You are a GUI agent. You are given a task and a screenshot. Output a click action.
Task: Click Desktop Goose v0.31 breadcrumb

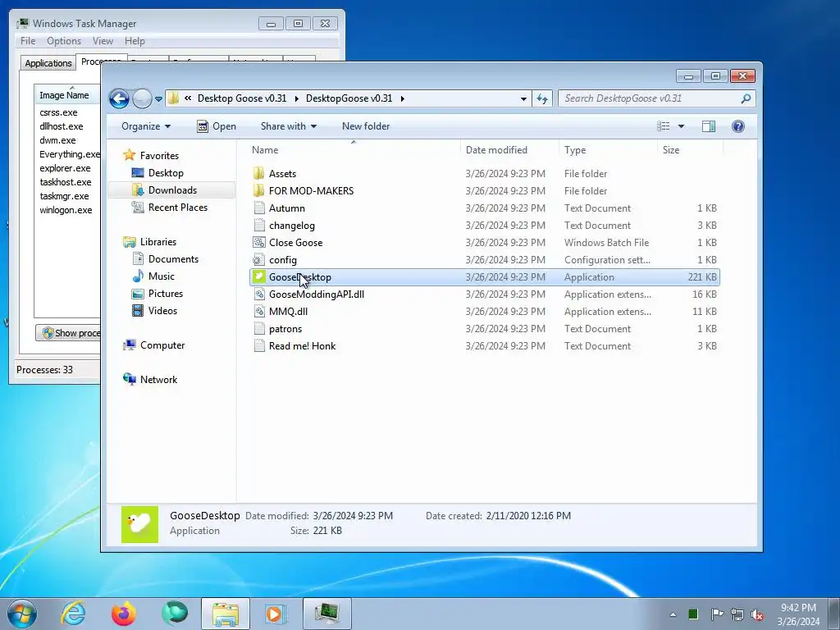(242, 98)
